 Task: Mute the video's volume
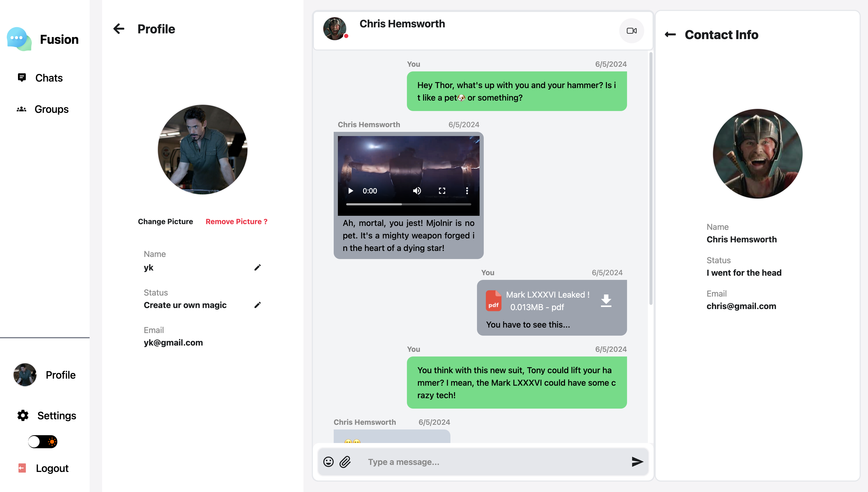[x=417, y=191]
